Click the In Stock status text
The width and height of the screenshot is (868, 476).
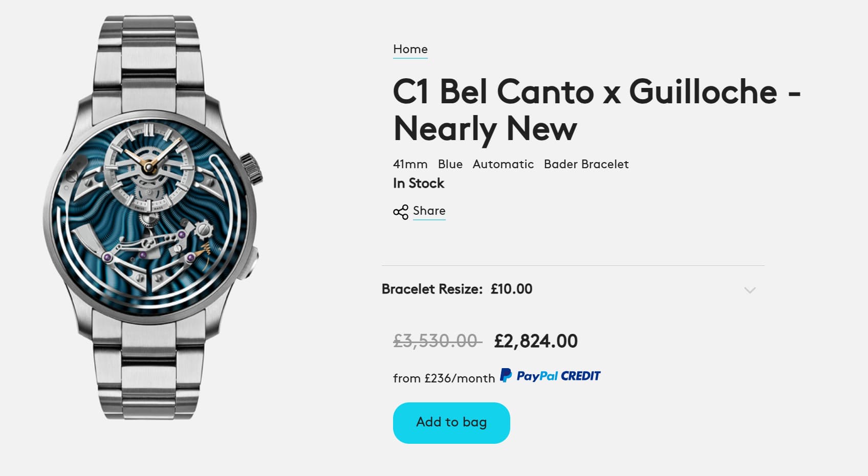[418, 183]
